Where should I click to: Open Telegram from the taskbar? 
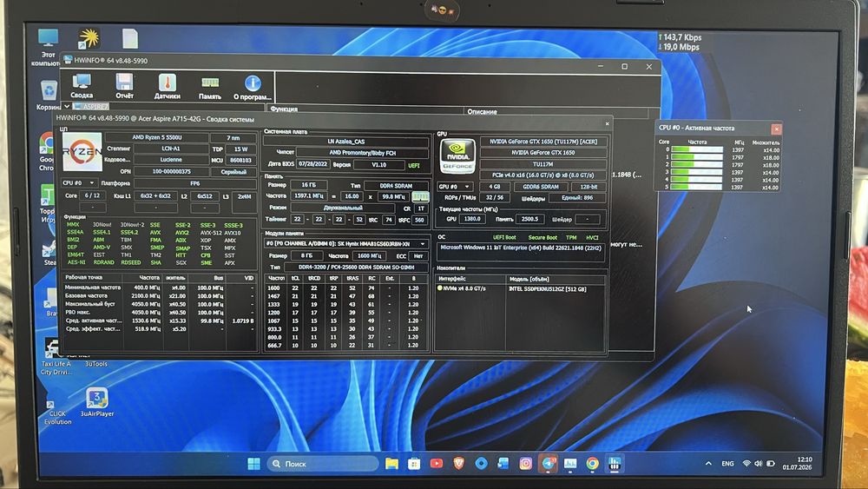pos(548,464)
